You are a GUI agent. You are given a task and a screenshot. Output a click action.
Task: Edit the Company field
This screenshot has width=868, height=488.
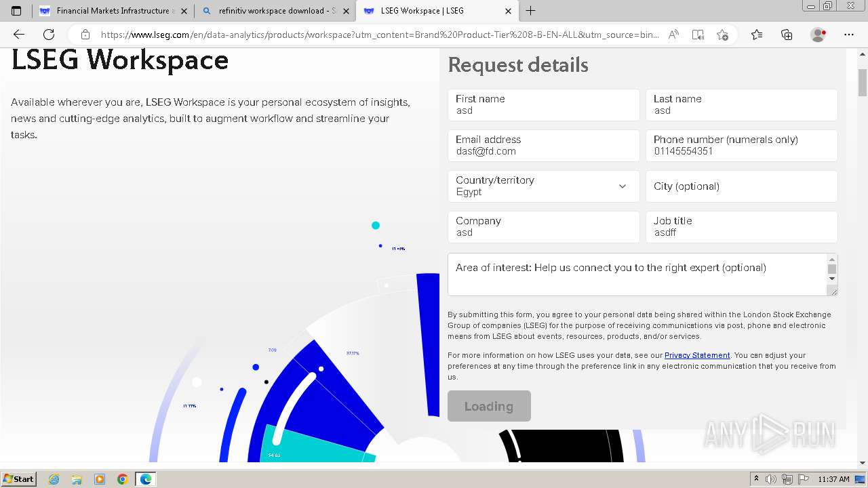[544, 227]
